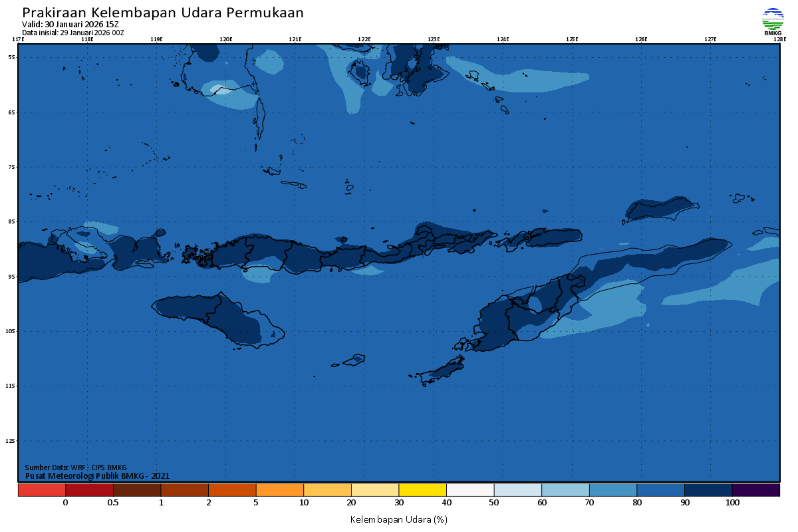Click the pale yellow 20-30% swatch

[374, 490]
